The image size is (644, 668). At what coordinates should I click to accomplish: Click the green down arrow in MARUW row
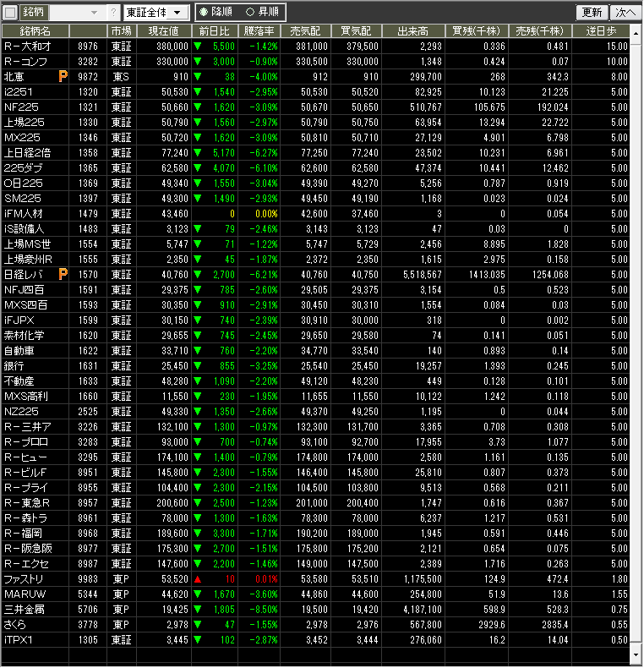[198, 594]
